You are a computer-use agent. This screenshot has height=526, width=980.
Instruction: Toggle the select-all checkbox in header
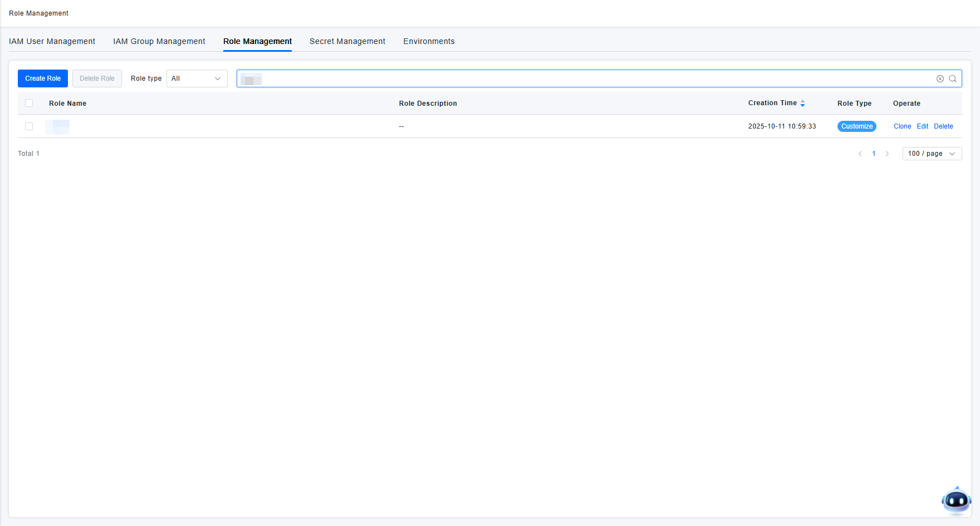point(29,103)
